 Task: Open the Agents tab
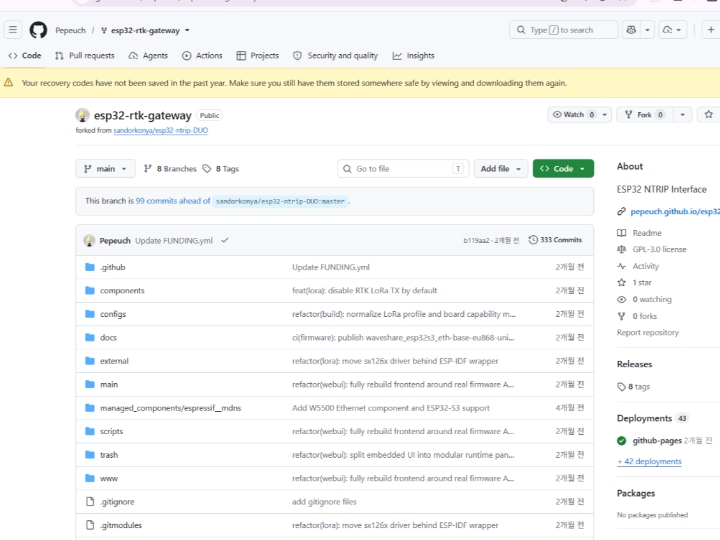tap(148, 56)
